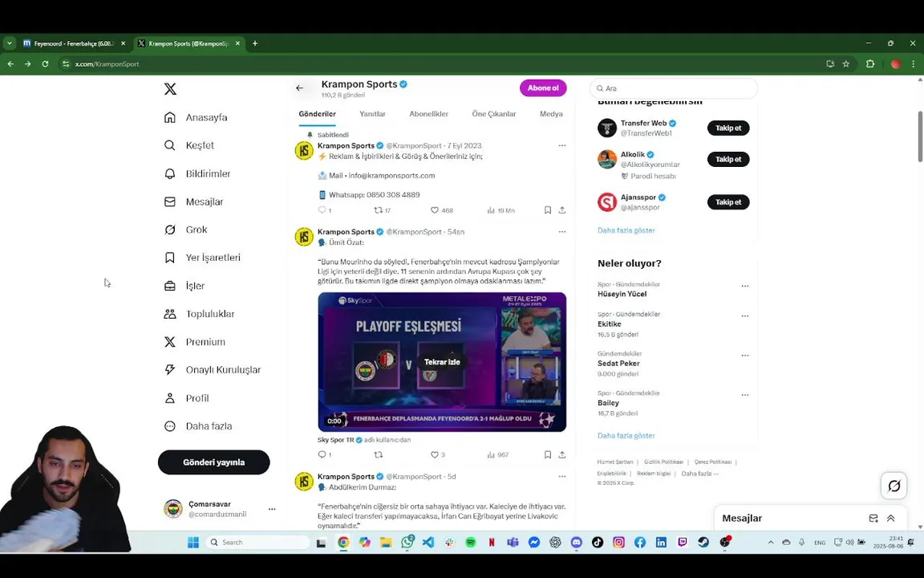The image size is (924, 578).
Task: Compose new message in Mesajlar drawer
Action: (x=873, y=519)
